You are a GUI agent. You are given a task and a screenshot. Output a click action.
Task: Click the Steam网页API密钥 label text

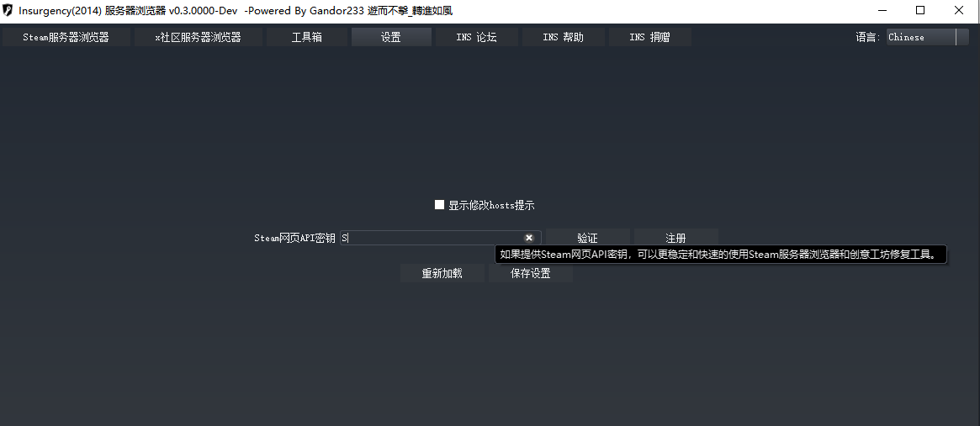tap(294, 238)
